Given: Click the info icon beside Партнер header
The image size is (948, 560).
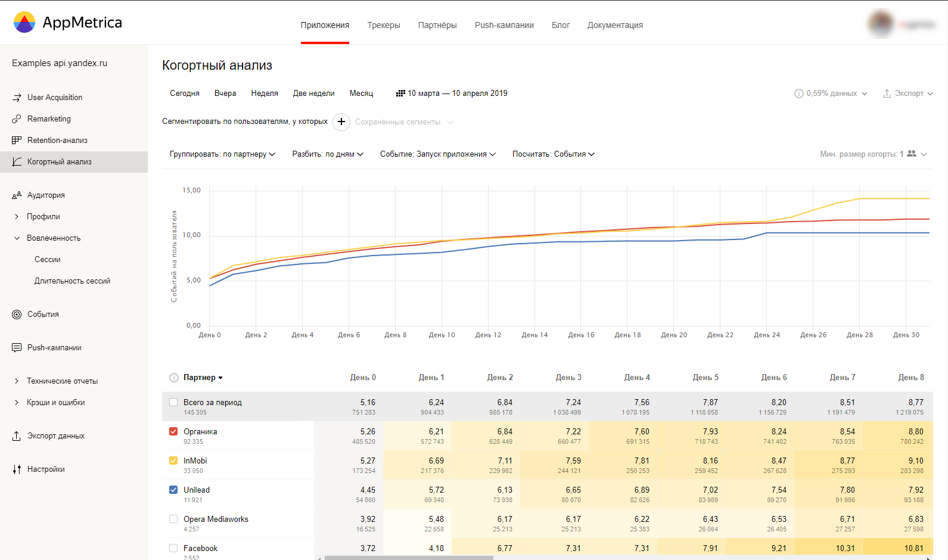Looking at the screenshot, I should 174,378.
